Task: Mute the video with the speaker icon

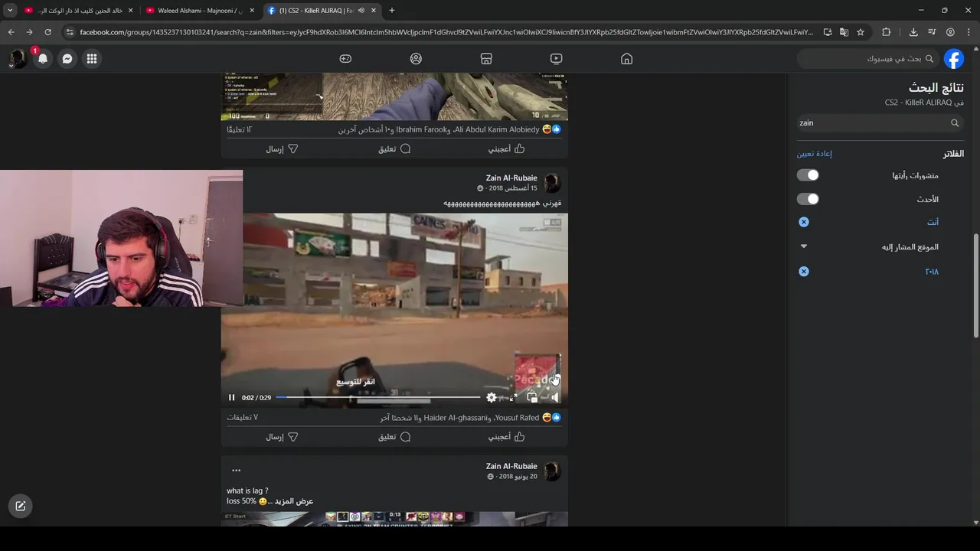Action: click(x=554, y=397)
